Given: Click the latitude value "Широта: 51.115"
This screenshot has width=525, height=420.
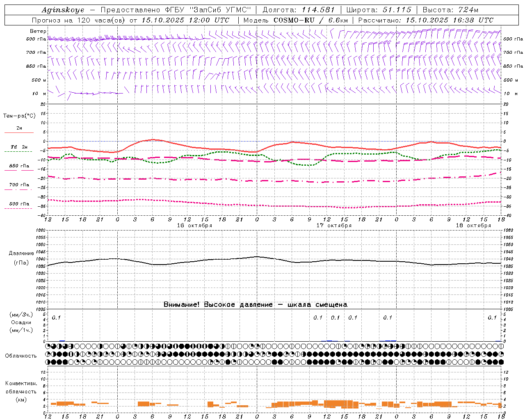Looking at the screenshot, I should (379, 10).
